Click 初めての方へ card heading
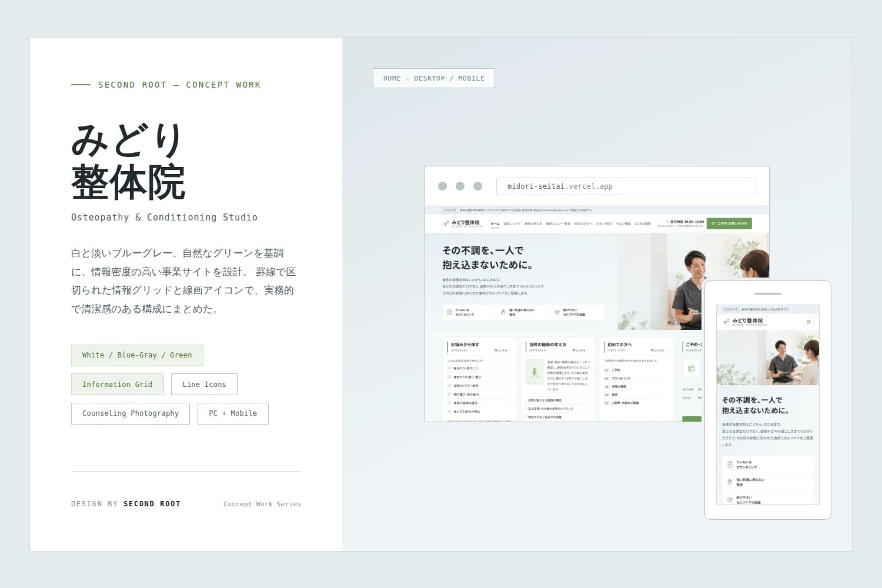 pyautogui.click(x=620, y=345)
